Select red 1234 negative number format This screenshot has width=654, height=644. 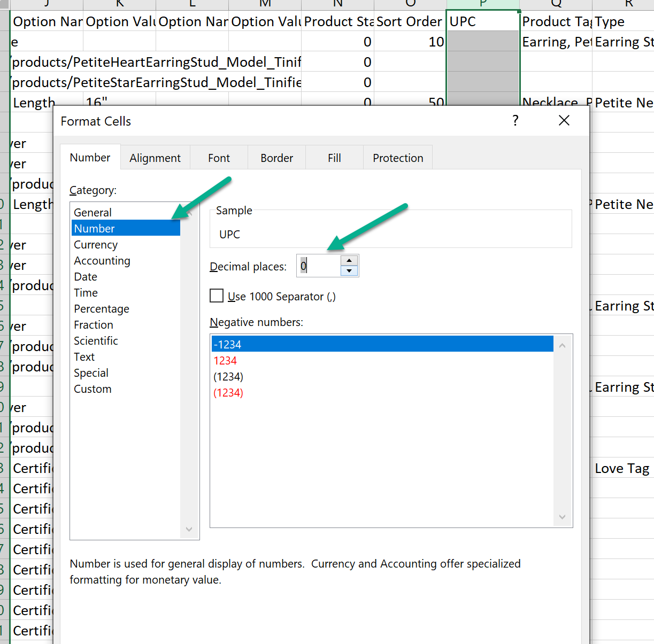pos(225,361)
